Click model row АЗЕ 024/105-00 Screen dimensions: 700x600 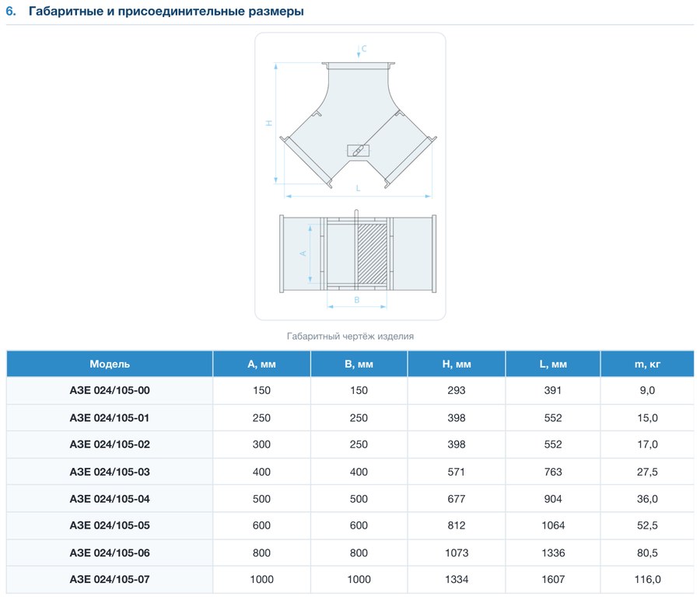(350, 390)
